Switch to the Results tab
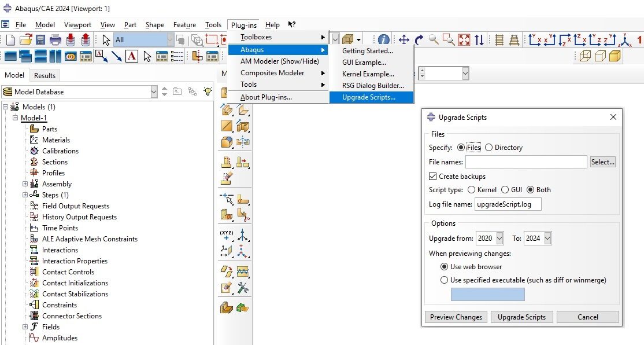 45,75
